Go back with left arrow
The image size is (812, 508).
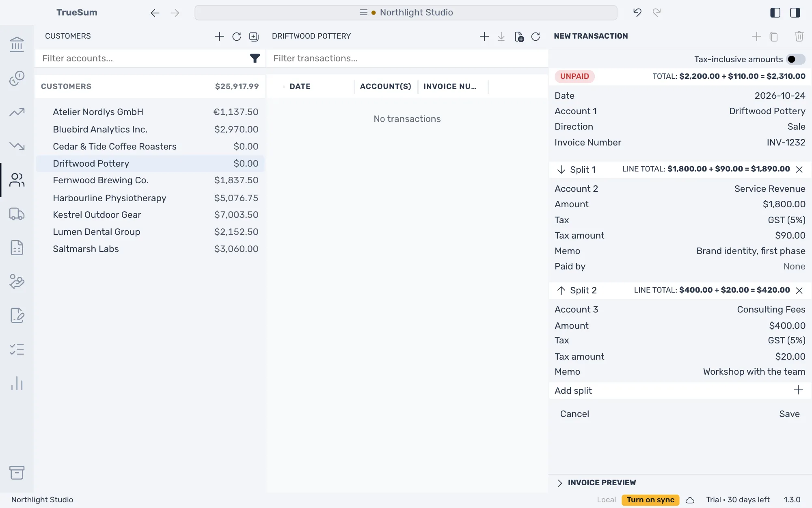(x=155, y=13)
